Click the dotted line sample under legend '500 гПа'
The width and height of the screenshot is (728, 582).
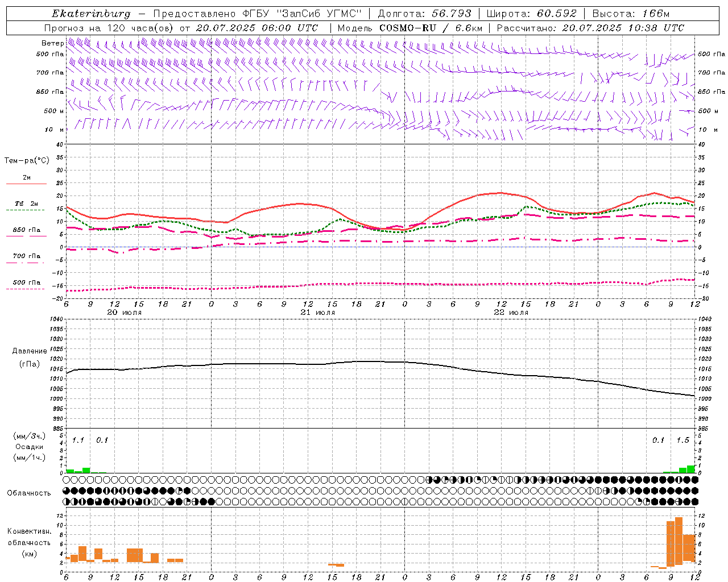(x=25, y=289)
